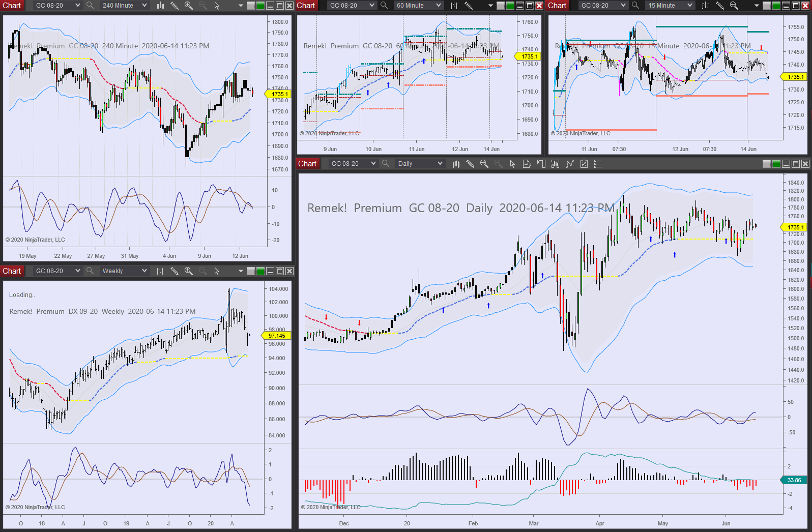The image size is (812, 532).
Task: Open Chart Trader icon in Daily chart
Action: [x=541, y=164]
